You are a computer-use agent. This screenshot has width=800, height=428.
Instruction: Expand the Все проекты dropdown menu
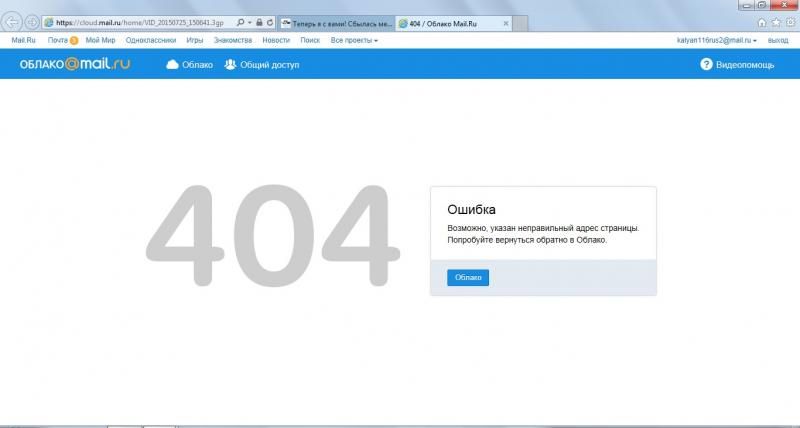coord(354,40)
